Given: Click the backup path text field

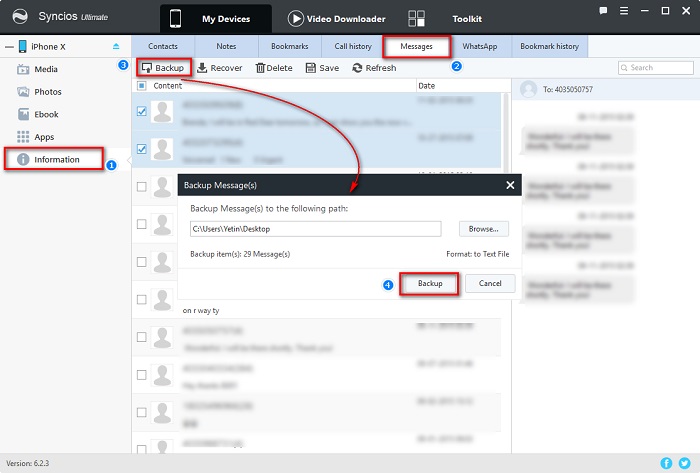Looking at the screenshot, I should 315,229.
